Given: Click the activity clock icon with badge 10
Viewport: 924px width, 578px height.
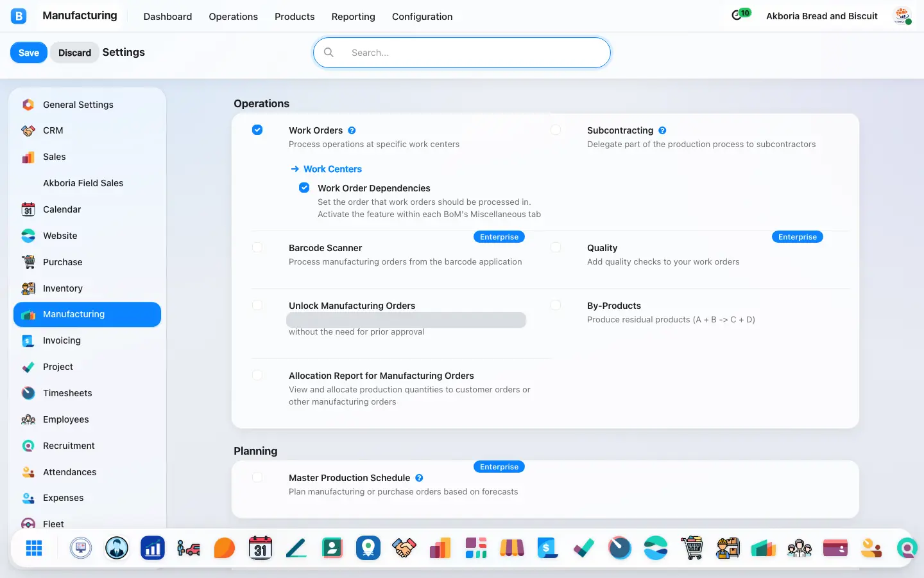Looking at the screenshot, I should pos(740,15).
